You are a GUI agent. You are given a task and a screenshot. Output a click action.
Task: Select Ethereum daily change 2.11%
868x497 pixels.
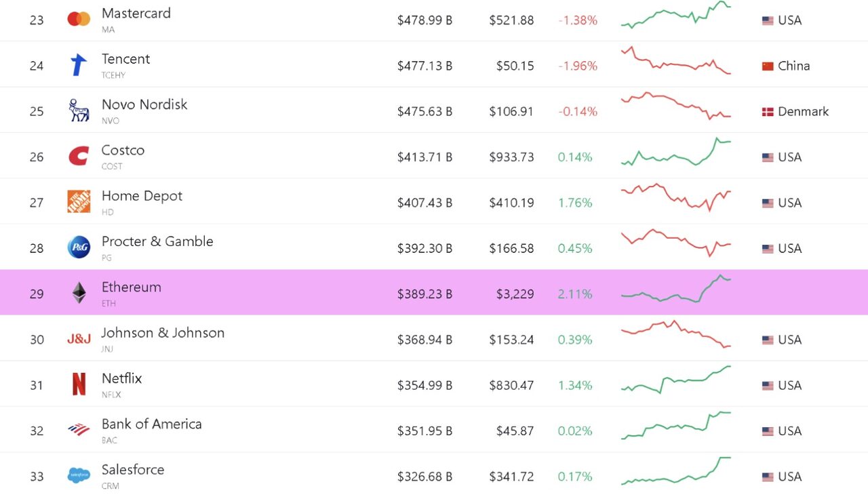[x=575, y=294]
